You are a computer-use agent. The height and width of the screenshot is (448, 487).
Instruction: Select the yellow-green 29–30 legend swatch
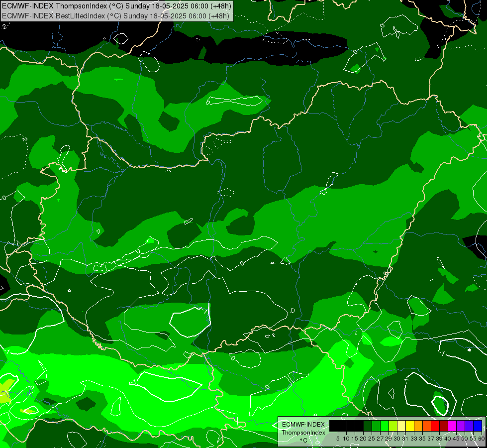393,426
